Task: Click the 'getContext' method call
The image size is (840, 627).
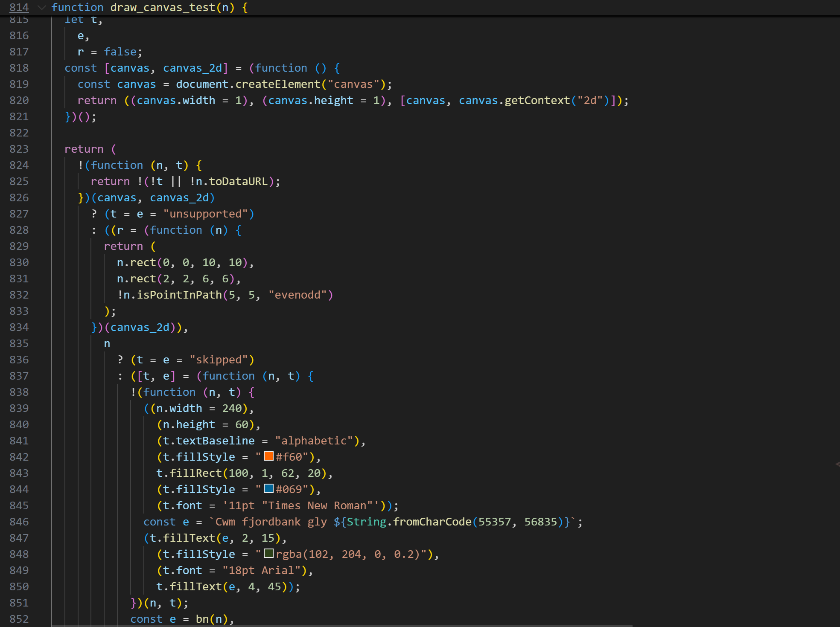Action: coord(538,100)
